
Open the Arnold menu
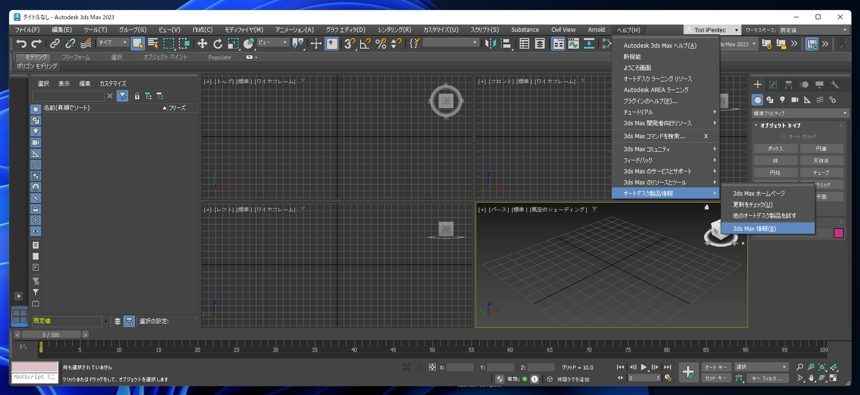coord(596,30)
